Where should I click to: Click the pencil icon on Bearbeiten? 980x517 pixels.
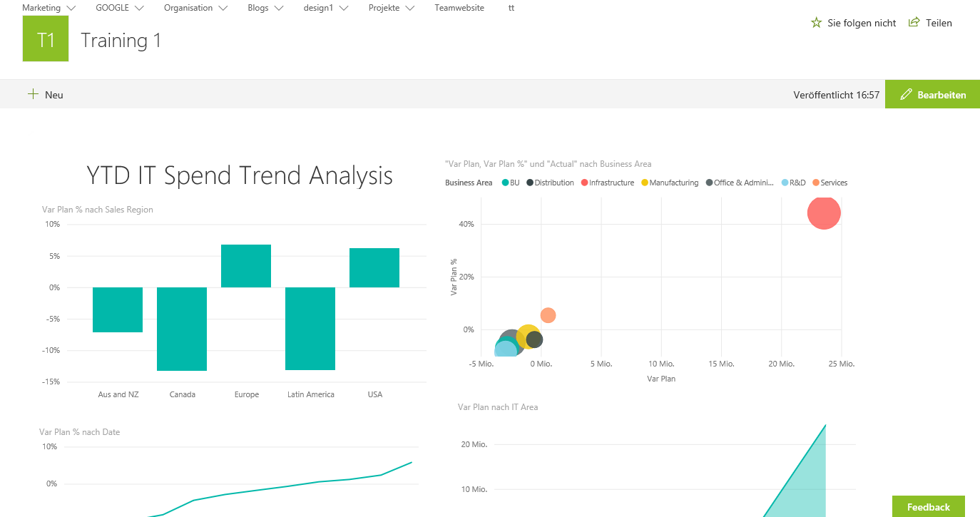pos(906,95)
